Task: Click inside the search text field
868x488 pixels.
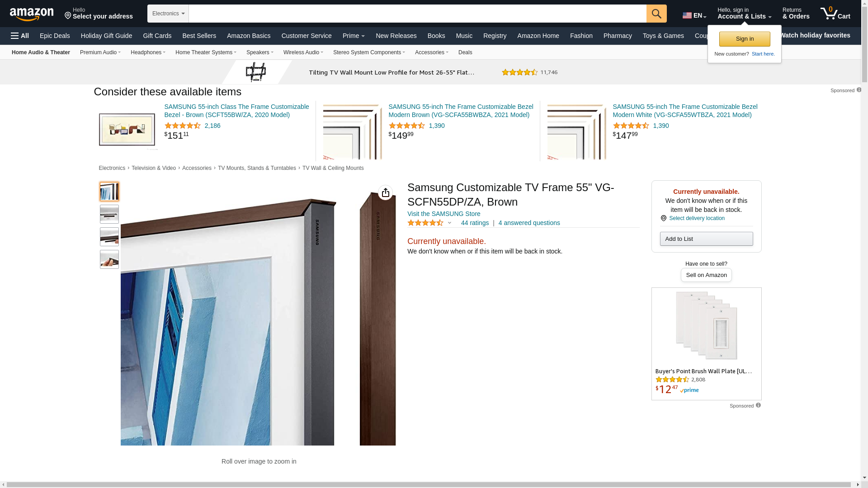Action: point(417,14)
